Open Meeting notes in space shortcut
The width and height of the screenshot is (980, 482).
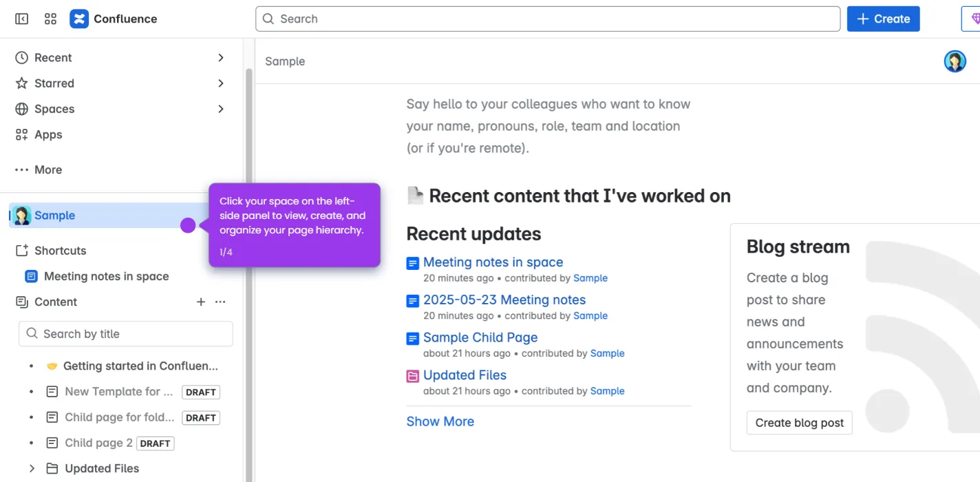(106, 276)
